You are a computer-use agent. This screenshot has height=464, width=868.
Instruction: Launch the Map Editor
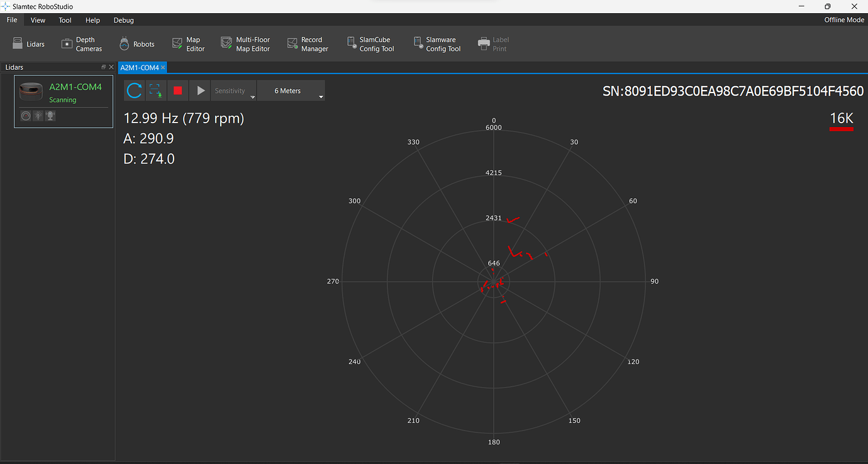(x=189, y=43)
